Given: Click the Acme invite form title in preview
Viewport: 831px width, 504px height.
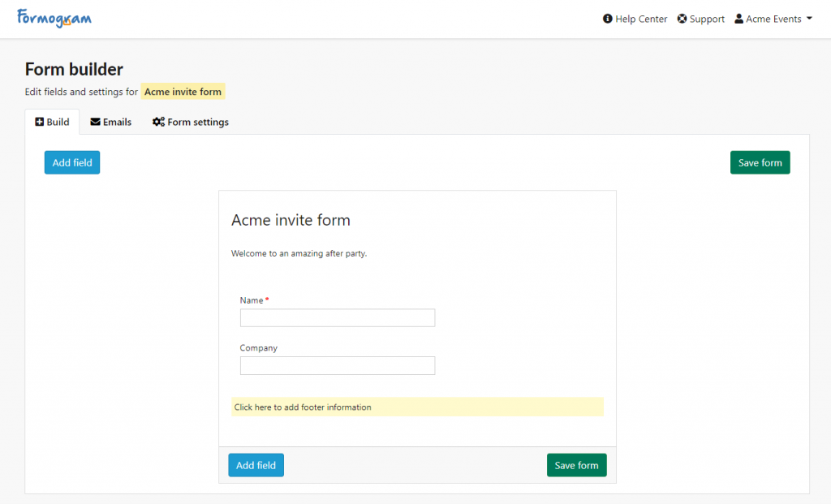Looking at the screenshot, I should [291, 220].
